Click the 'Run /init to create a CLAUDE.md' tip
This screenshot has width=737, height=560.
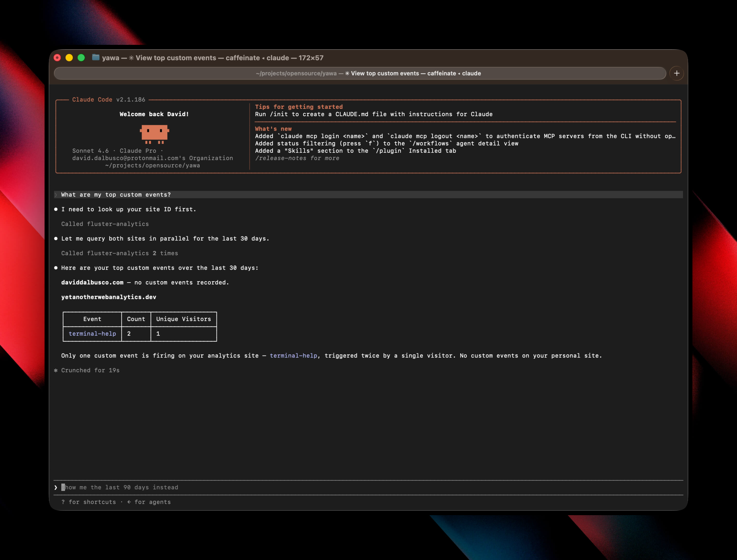[373, 114]
